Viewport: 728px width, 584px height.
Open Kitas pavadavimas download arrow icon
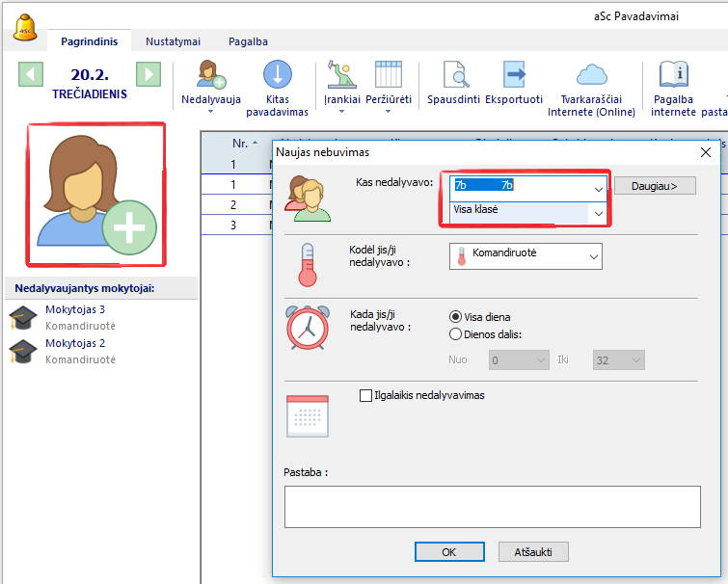pos(277,75)
